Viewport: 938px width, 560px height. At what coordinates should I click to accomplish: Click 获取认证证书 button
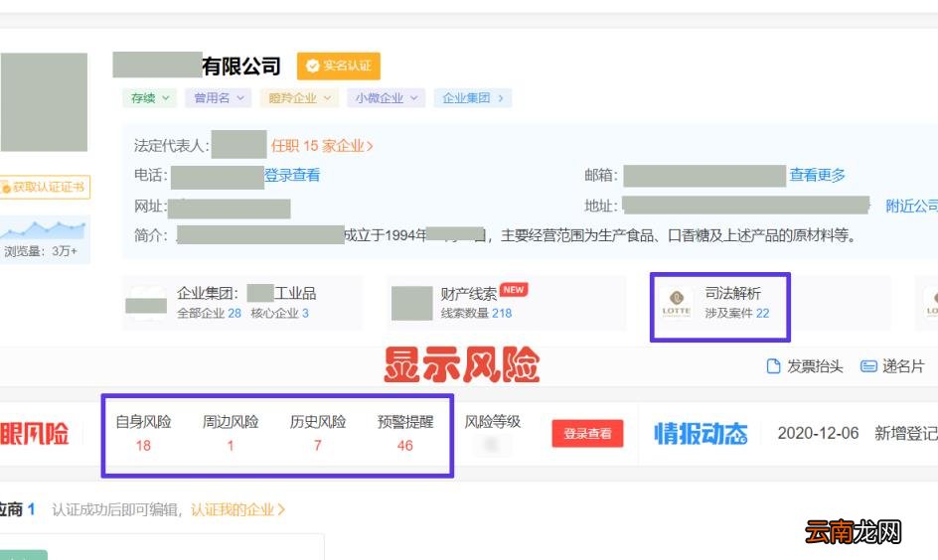[x=45, y=187]
